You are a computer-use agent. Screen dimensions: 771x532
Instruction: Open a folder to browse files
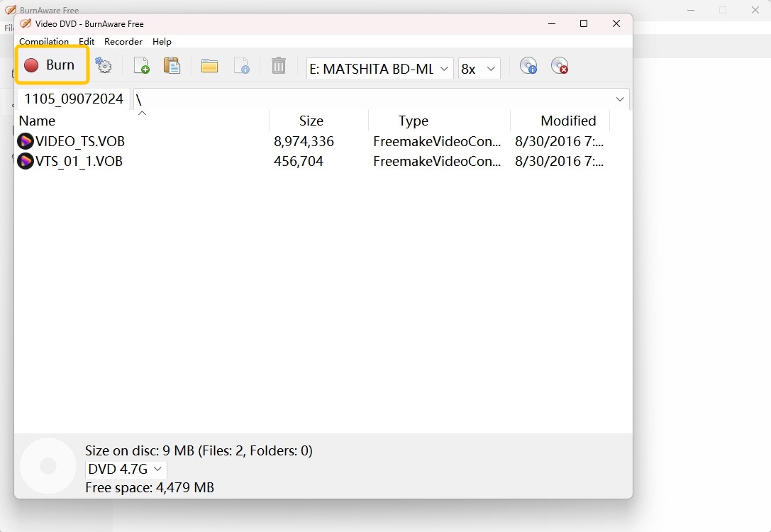(210, 65)
